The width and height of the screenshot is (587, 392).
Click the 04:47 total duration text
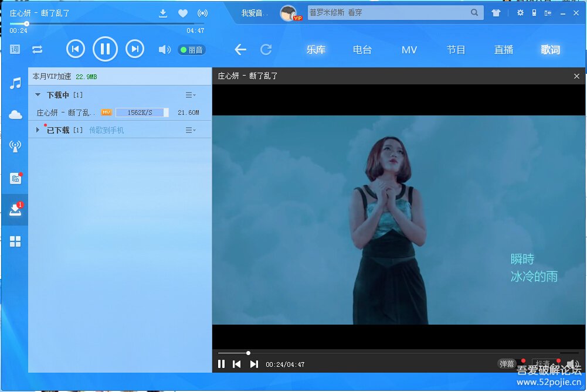pos(195,30)
